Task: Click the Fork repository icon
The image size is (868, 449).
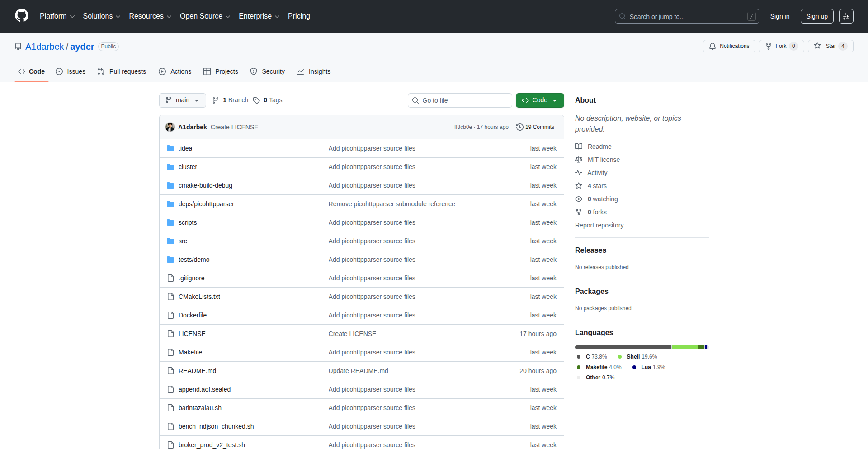Action: pos(769,46)
